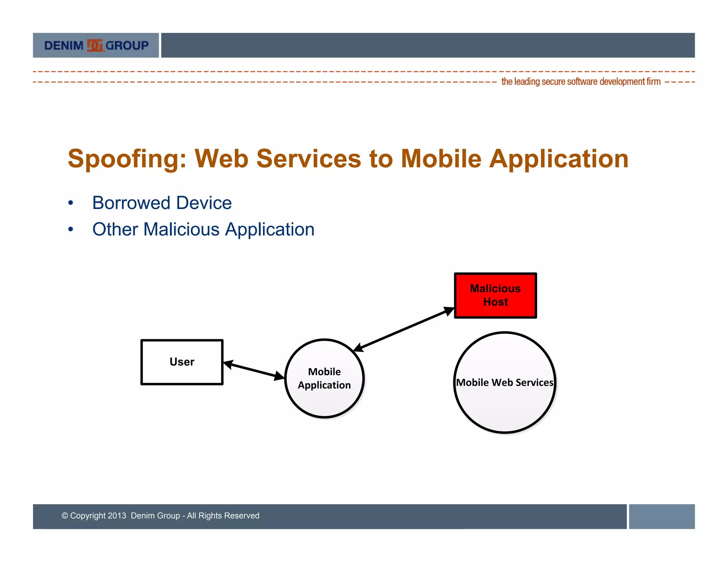Click the dark blue header bar
This screenshot has height=562, width=728.
click(428, 45)
